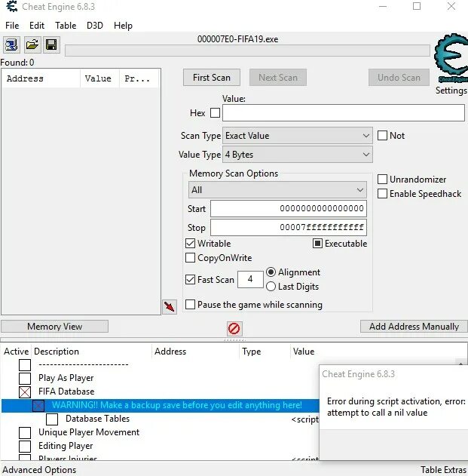Click the Cheat Engine Settings logo
The height and width of the screenshot is (476, 468).
451,58
